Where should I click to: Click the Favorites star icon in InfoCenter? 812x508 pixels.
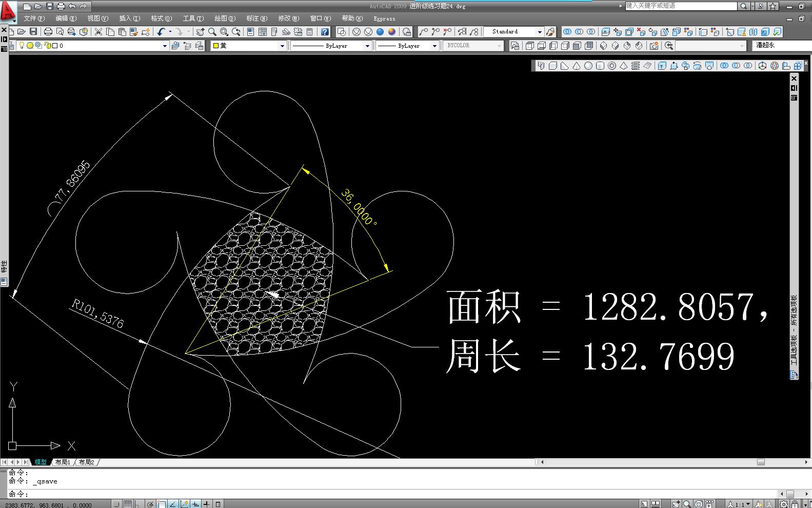point(773,6)
